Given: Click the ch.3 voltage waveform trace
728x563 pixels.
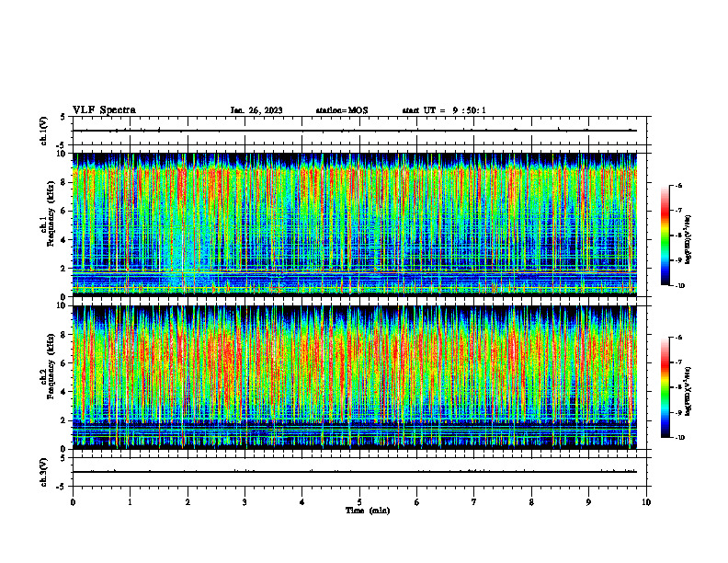Looking at the screenshot, I should coord(355,472).
